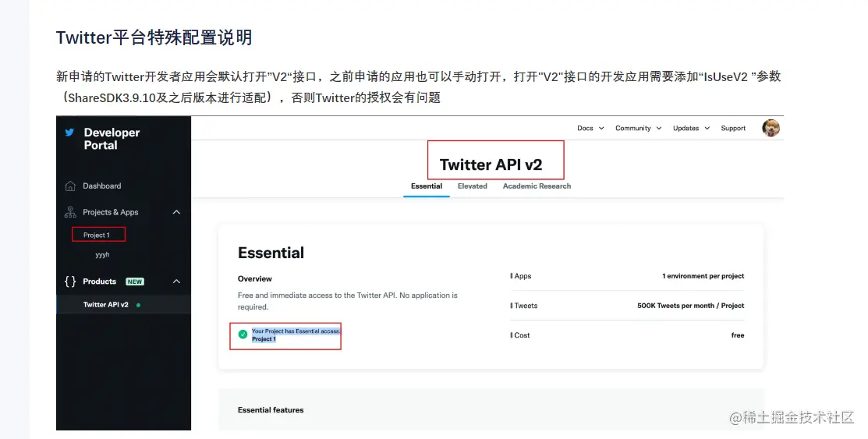Select the yyyh app in sidebar

pos(102,255)
